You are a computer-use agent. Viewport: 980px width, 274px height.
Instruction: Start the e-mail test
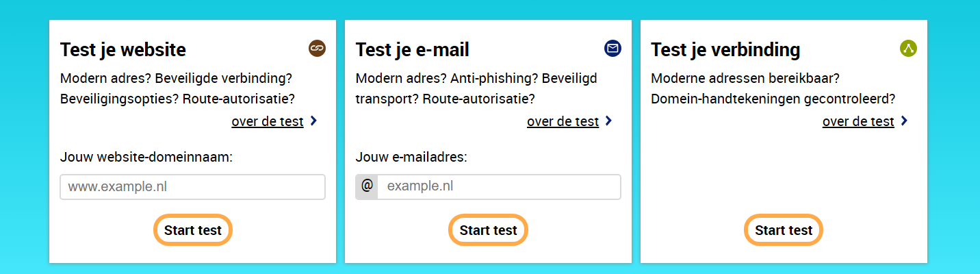[x=489, y=230]
